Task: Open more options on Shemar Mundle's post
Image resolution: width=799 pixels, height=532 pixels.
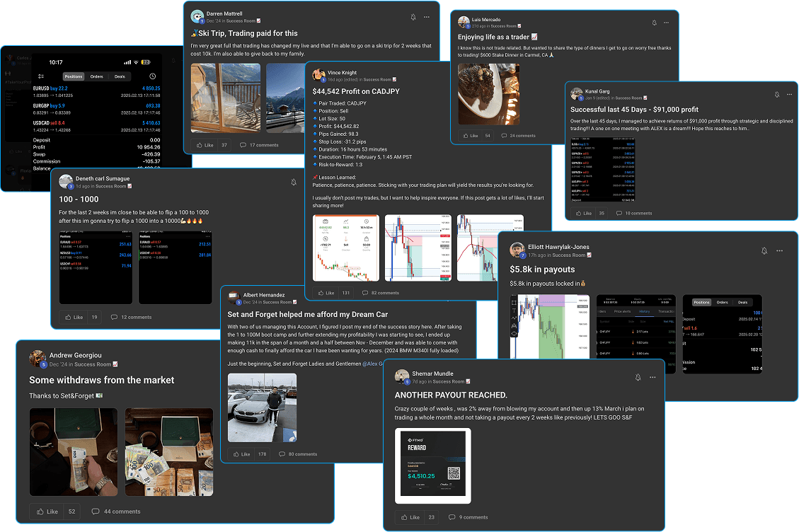Action: tap(653, 378)
